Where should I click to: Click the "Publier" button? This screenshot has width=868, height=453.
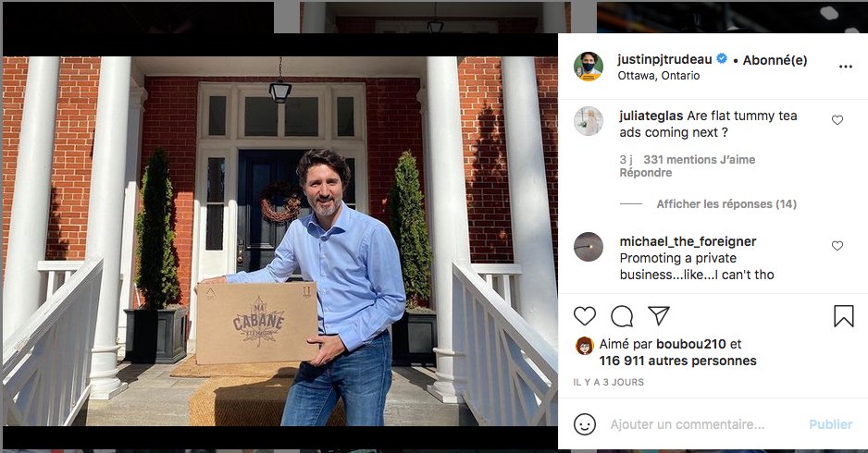coord(830,424)
